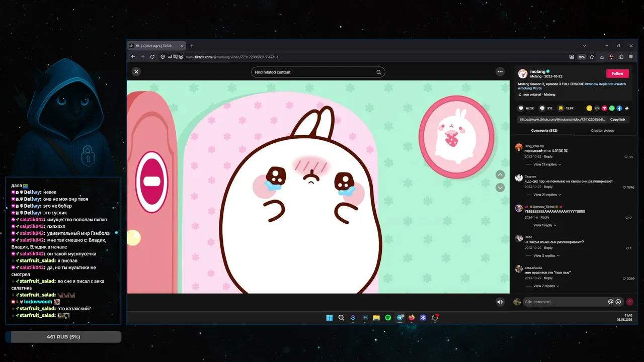The height and width of the screenshot is (362, 644).
Task: Like the comment with 1596 likes
Action: [624, 188]
